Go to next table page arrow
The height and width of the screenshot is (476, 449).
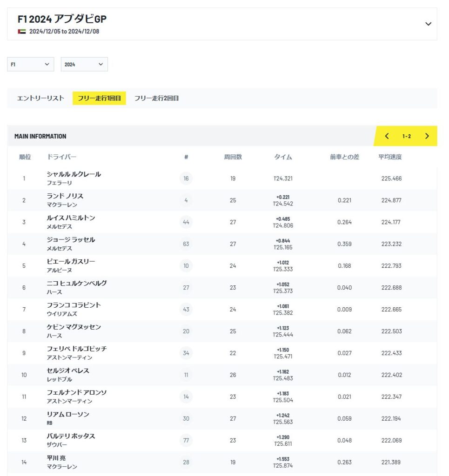click(427, 136)
